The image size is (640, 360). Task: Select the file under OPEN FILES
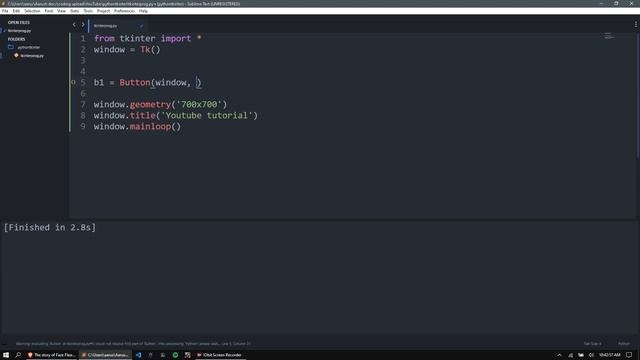point(19,31)
